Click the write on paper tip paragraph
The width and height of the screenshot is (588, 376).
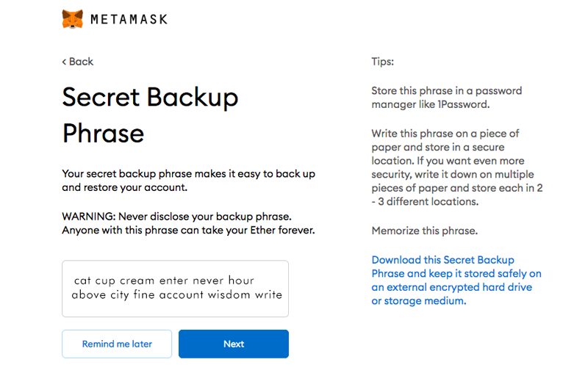click(457, 167)
